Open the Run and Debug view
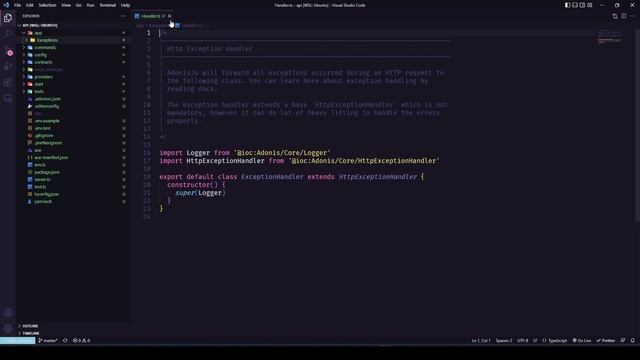640x360 pixels. click(8, 67)
